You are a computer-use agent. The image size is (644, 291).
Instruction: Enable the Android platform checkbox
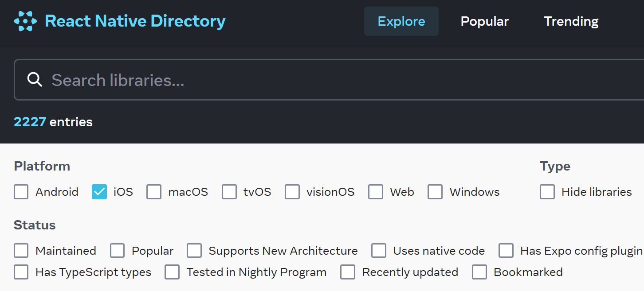(x=21, y=192)
